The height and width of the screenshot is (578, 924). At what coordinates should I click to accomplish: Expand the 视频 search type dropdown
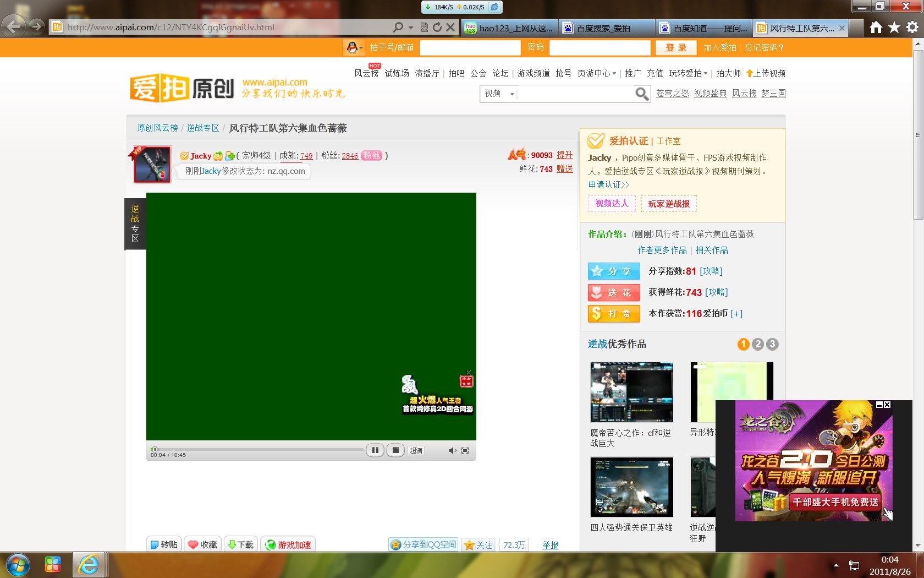point(499,94)
